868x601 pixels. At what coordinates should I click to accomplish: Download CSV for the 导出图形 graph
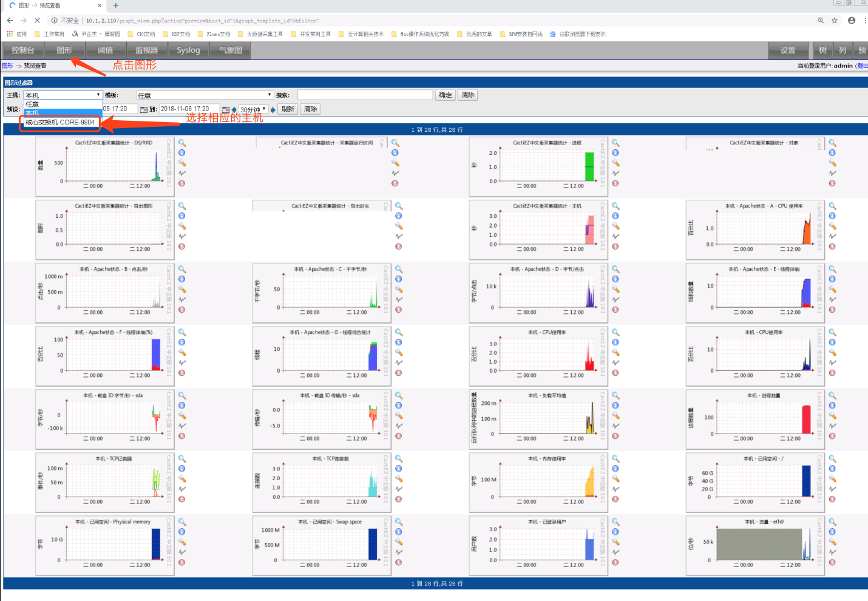point(181,216)
